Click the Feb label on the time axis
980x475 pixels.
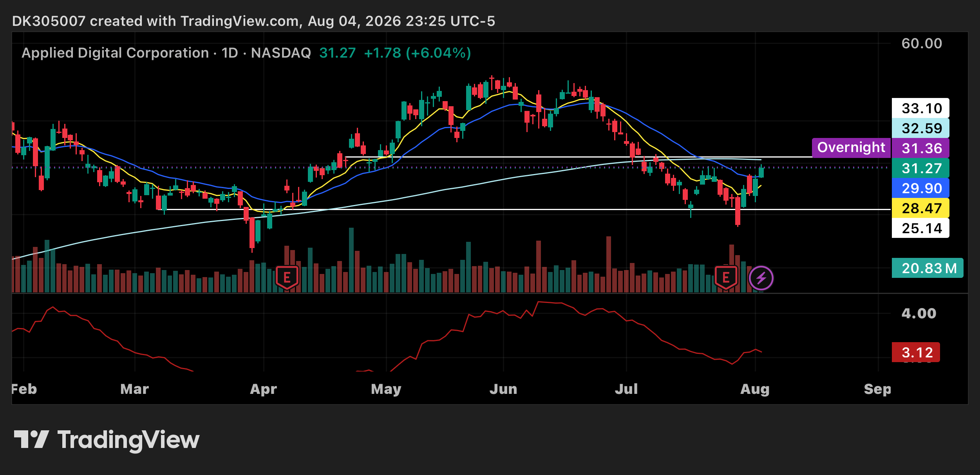[x=24, y=389]
